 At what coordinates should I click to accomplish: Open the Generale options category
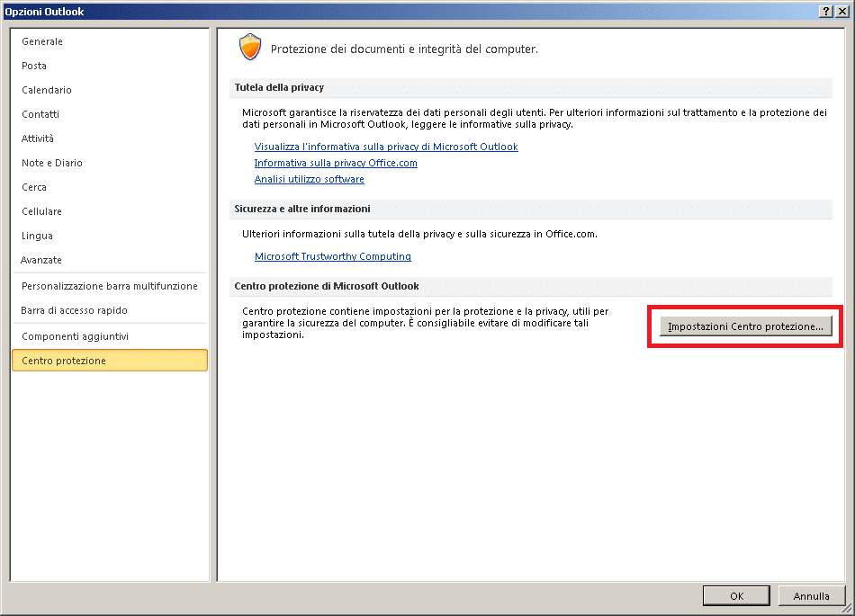tap(109, 41)
